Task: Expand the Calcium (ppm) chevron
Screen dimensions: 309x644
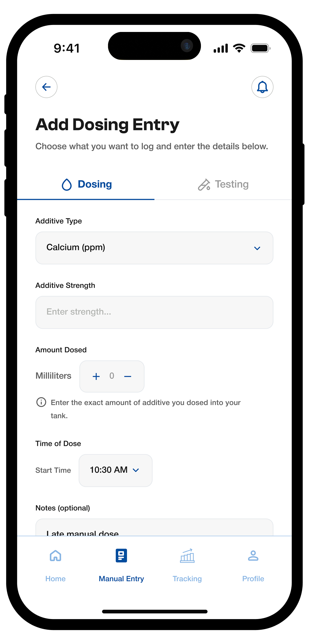Action: pos(257,248)
